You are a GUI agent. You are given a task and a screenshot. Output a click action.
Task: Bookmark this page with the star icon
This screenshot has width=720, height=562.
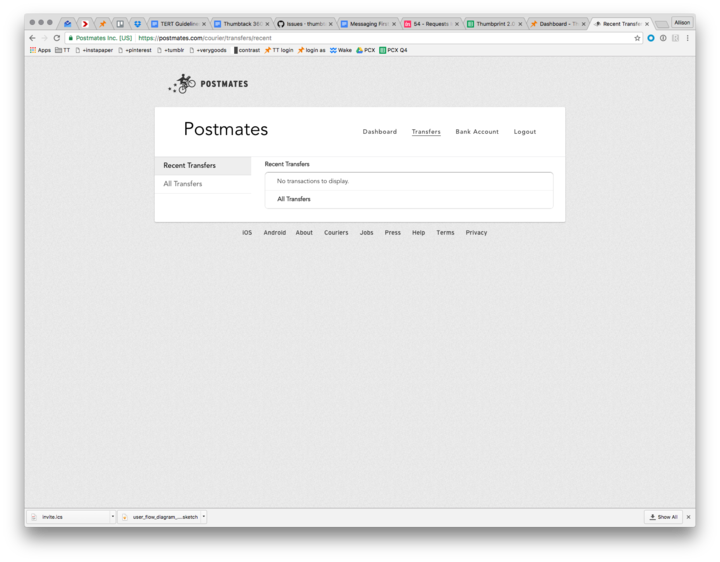(x=637, y=38)
